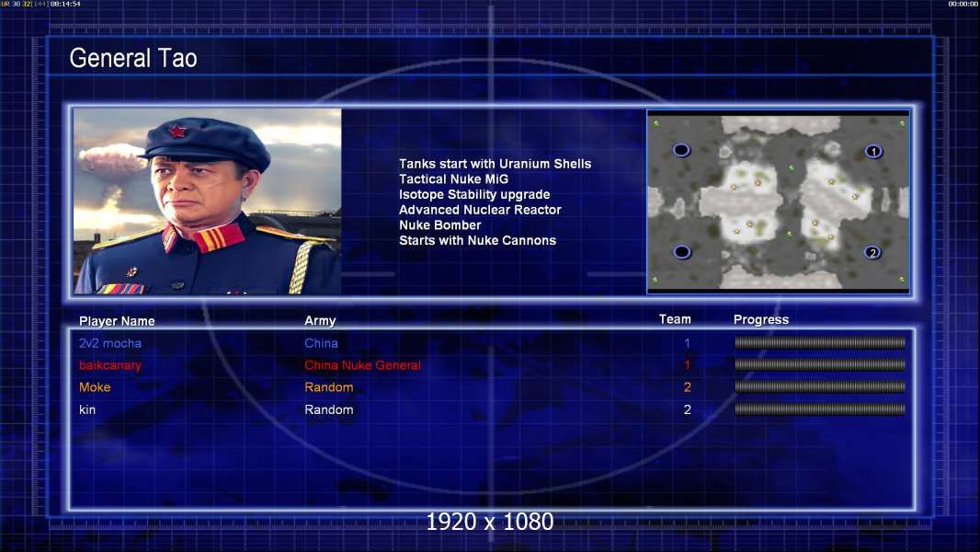Click the progress bar for 2v2 mocha

click(x=820, y=342)
